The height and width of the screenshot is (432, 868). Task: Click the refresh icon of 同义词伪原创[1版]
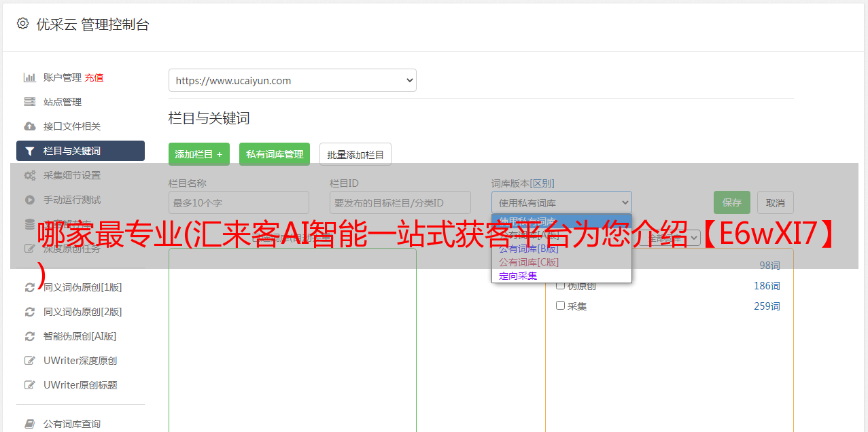coord(30,287)
